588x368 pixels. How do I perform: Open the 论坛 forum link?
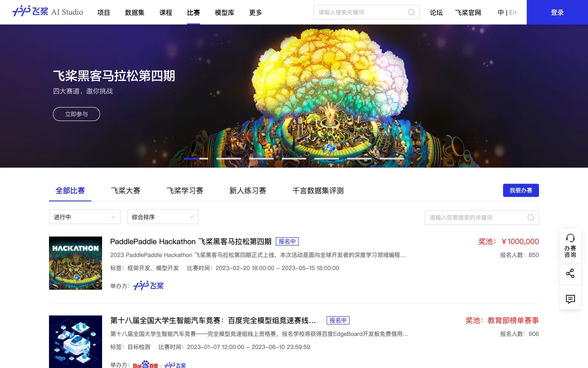(x=437, y=13)
